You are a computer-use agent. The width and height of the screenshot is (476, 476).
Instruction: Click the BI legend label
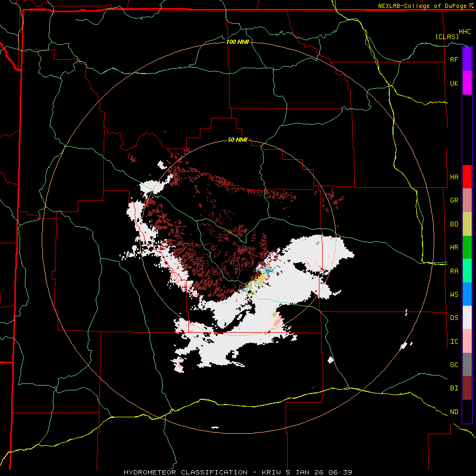454,388
